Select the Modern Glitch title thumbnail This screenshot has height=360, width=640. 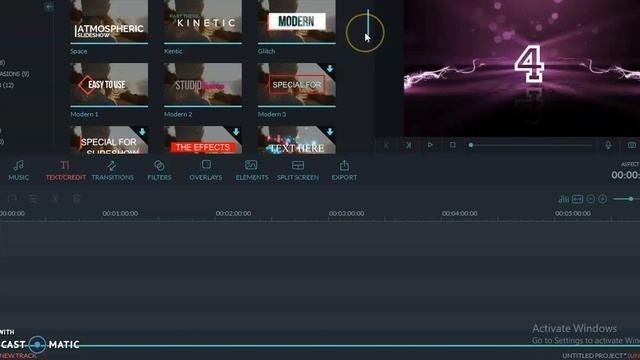pyautogui.click(x=297, y=21)
